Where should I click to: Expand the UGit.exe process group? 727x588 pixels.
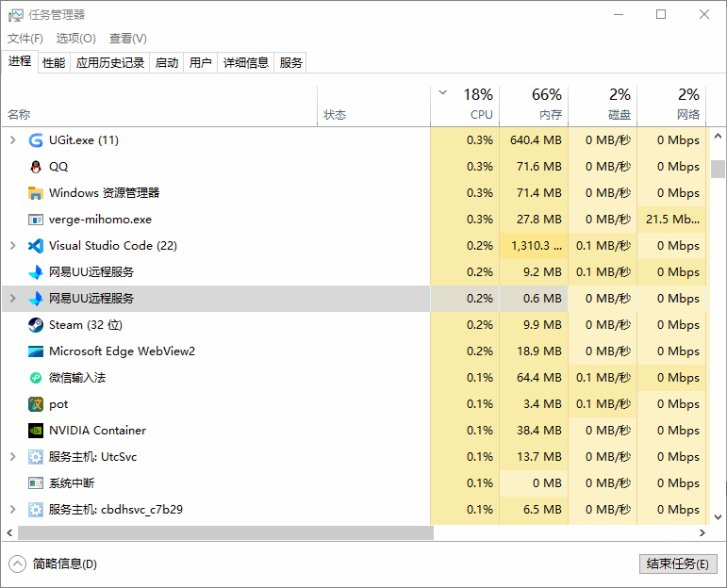tap(12, 140)
